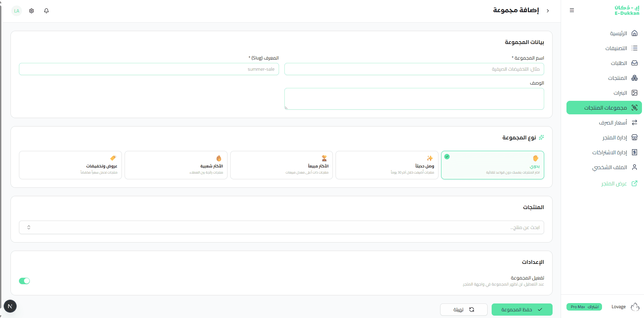Toggle the تفعيل المجموعة switch
Image resolution: width=644 pixels, height=318 pixels.
[x=24, y=281]
